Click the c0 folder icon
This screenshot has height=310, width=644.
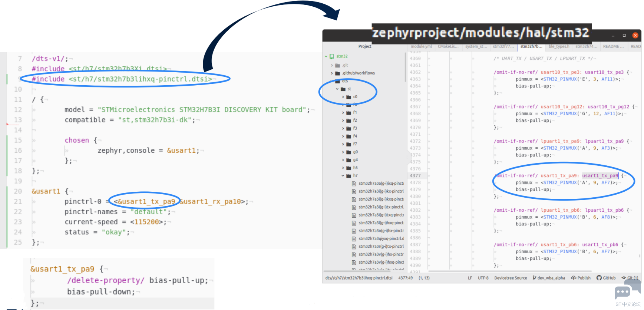(x=349, y=97)
